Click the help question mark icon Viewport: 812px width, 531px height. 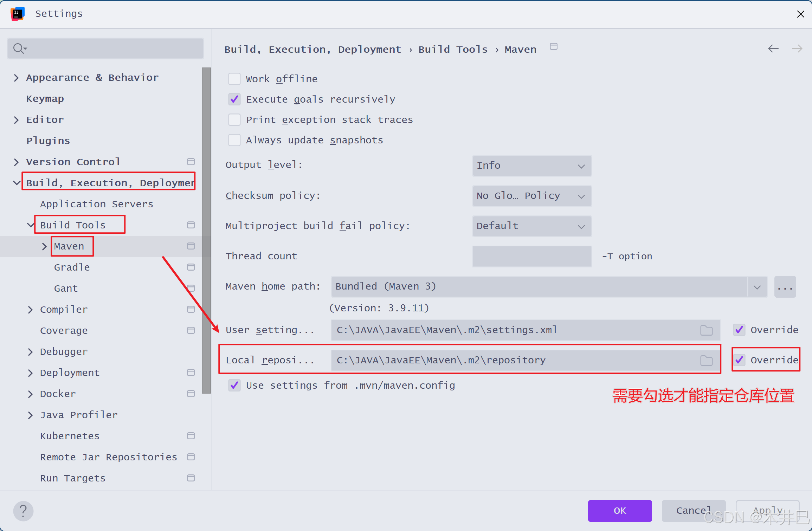tap(23, 511)
